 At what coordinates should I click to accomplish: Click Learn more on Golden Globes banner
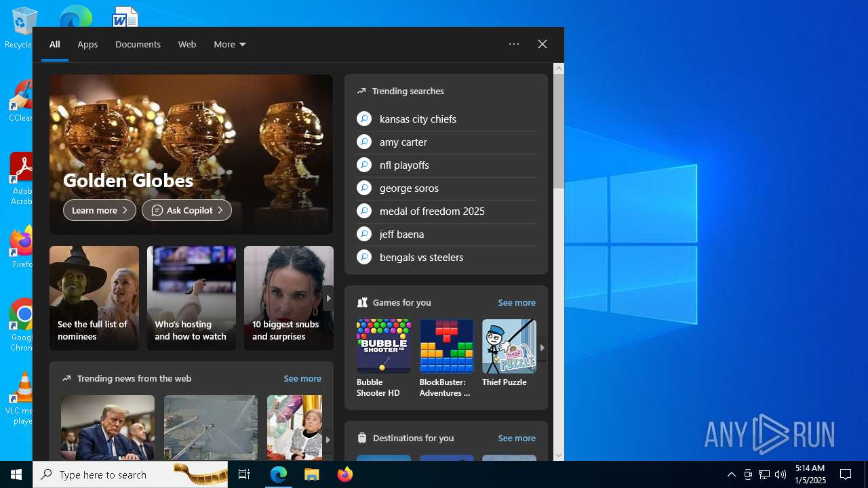pyautogui.click(x=100, y=210)
